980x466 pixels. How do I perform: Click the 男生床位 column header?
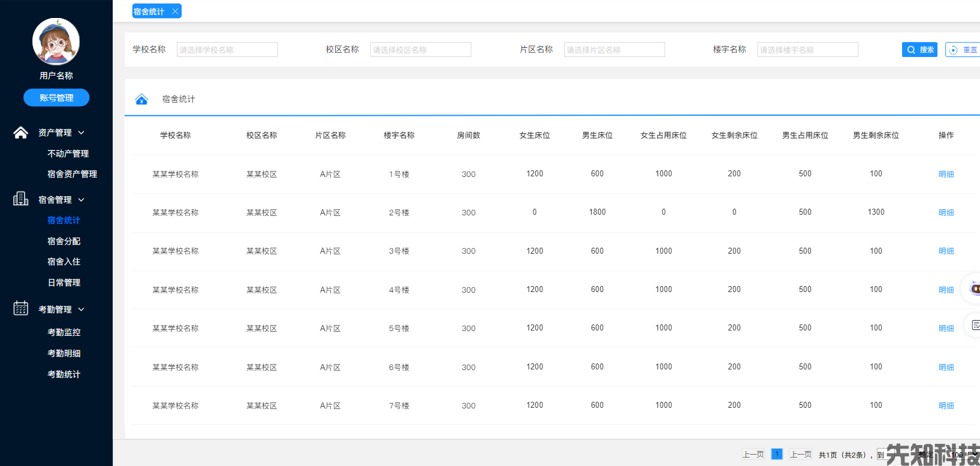tap(598, 136)
